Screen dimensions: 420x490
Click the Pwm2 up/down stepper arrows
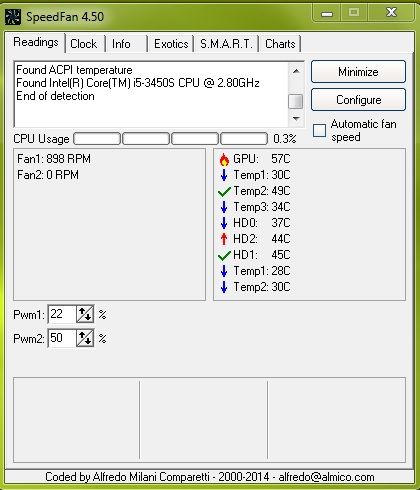[x=85, y=338]
